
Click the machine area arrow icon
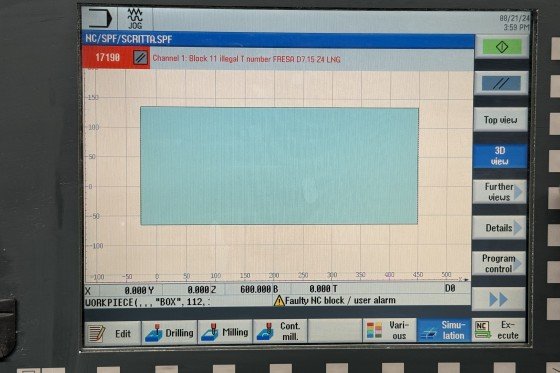[100, 19]
